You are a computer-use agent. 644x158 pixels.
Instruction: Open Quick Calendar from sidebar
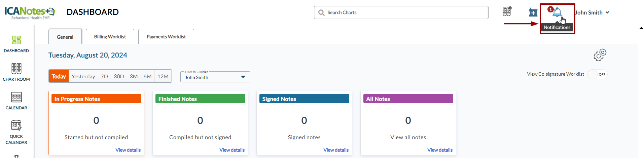(x=16, y=132)
